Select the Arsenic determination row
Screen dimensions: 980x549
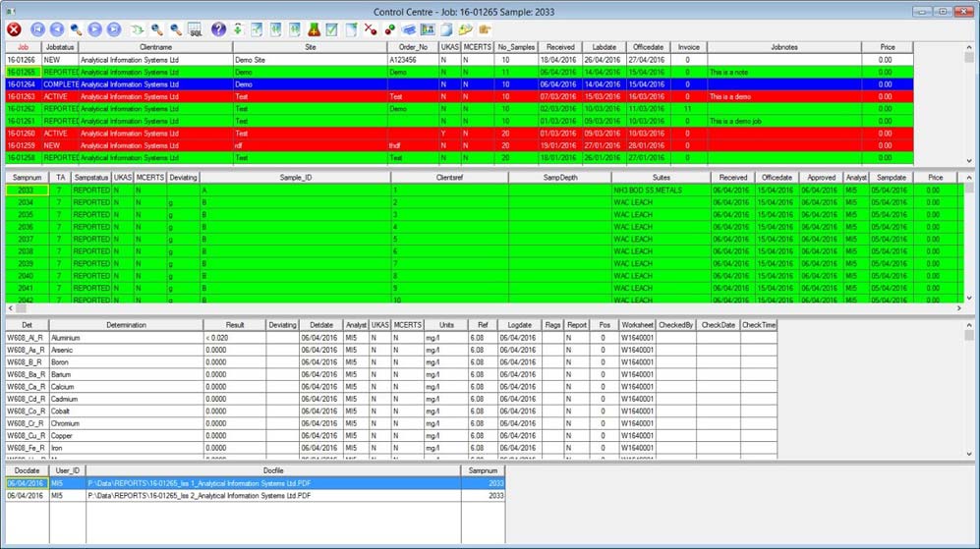point(391,351)
